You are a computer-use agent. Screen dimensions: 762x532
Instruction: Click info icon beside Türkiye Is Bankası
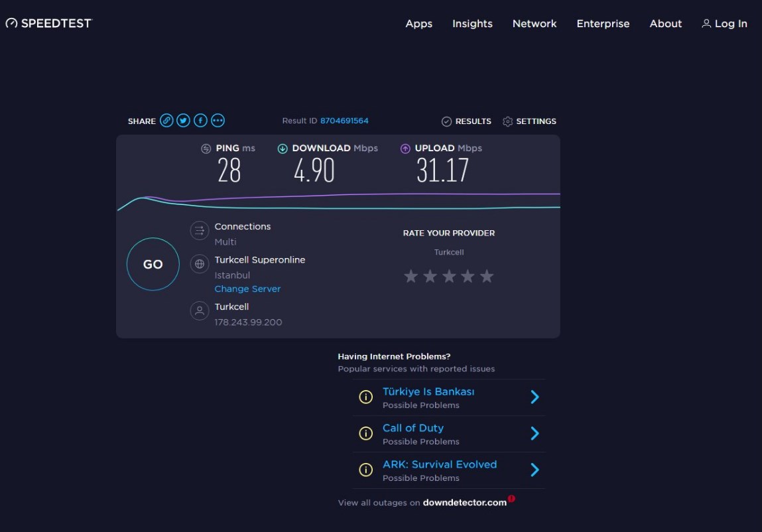(x=365, y=397)
